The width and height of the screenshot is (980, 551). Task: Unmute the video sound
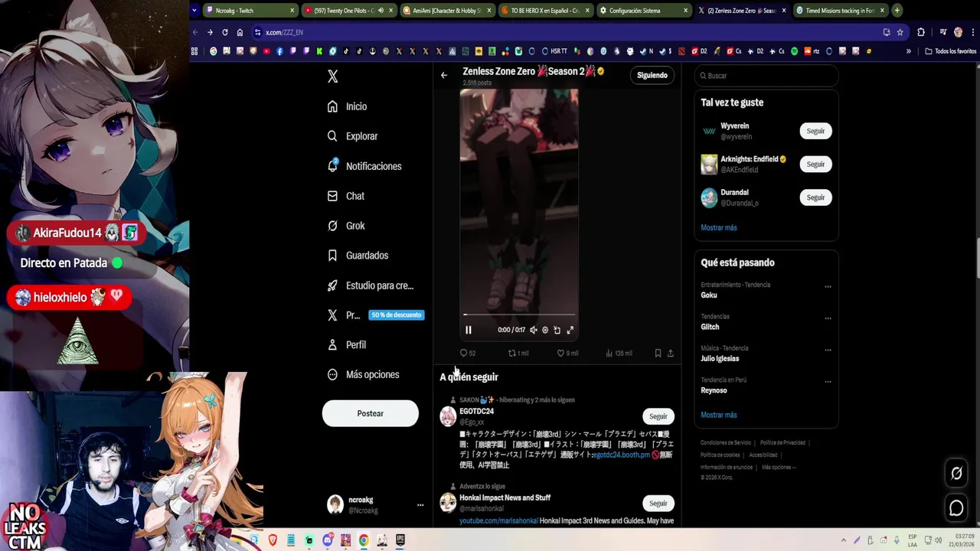click(534, 330)
